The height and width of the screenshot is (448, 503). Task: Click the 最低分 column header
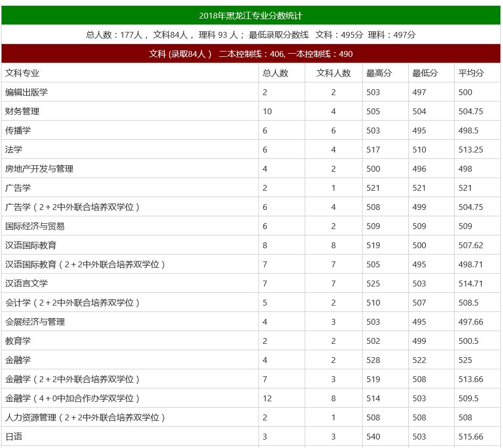(x=425, y=73)
